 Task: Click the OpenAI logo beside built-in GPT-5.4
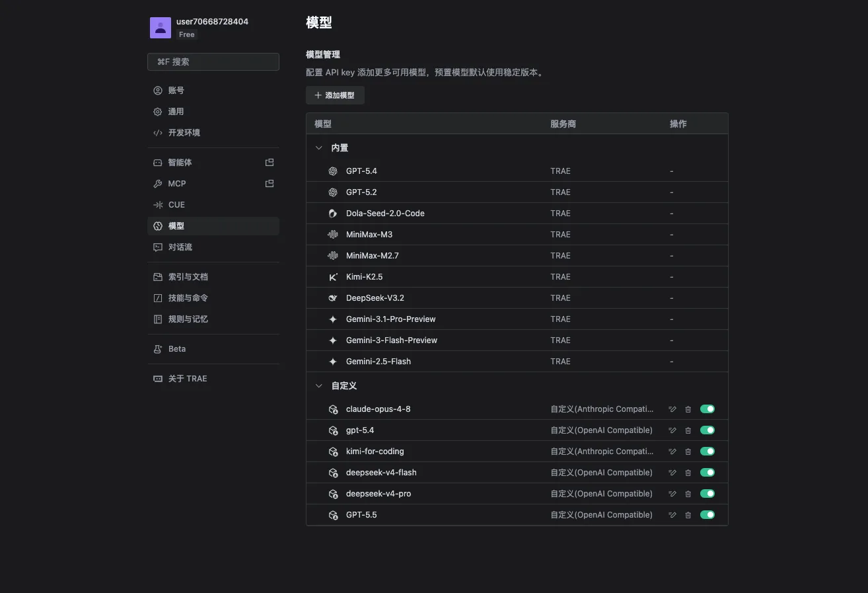333,171
